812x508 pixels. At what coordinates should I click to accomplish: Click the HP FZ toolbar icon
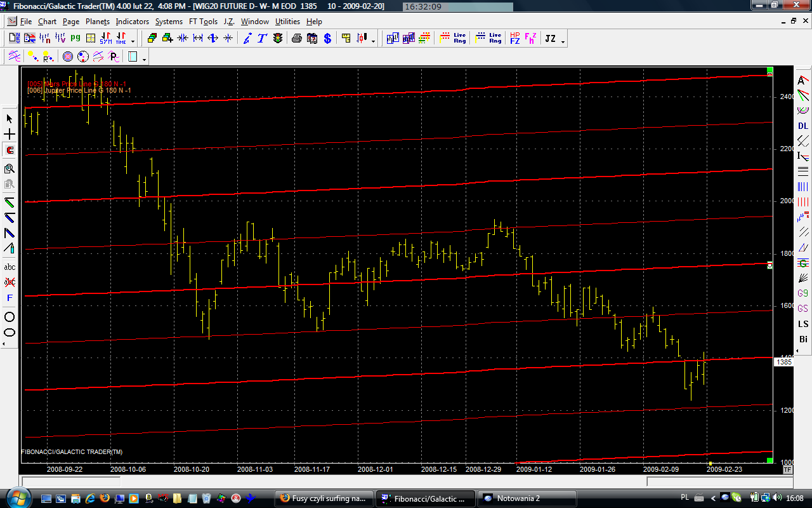point(514,38)
